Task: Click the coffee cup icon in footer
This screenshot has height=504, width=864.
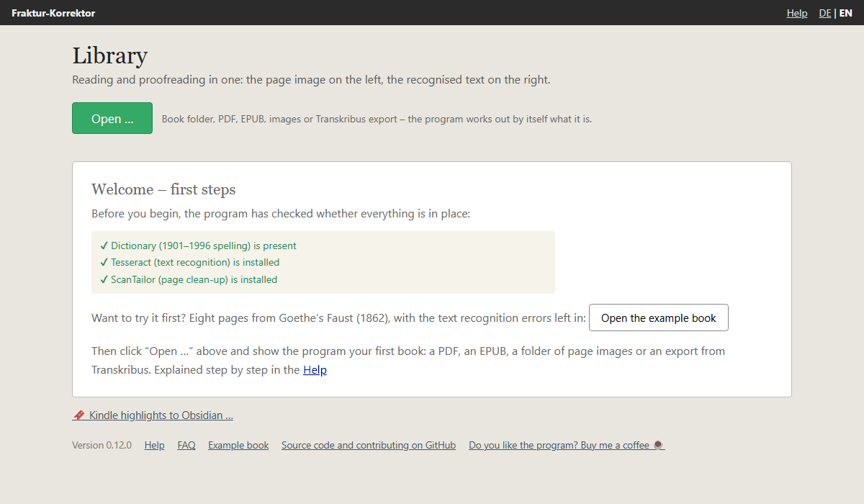Action: 659,445
